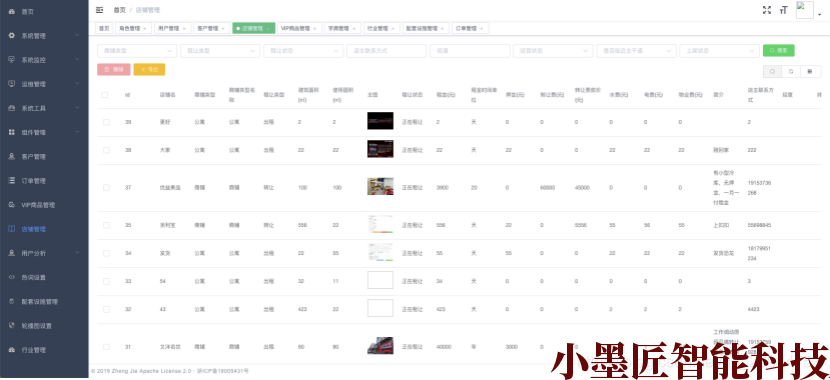830x380 pixels.
Task: Open the 经营状态 filter dropdown
Action: click(x=553, y=51)
